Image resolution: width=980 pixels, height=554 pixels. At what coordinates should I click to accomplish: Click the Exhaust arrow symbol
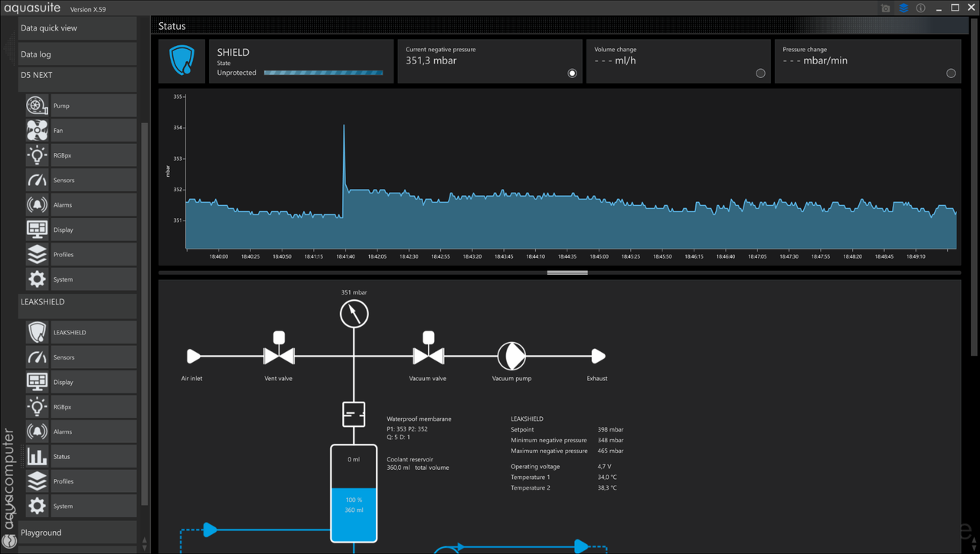point(599,356)
